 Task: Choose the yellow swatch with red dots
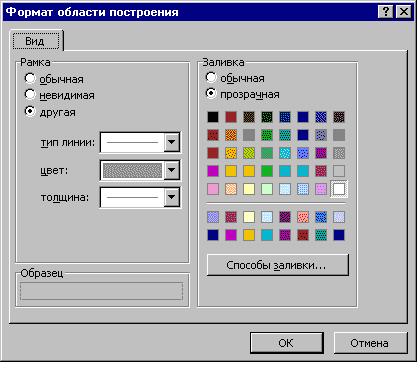(x=231, y=153)
